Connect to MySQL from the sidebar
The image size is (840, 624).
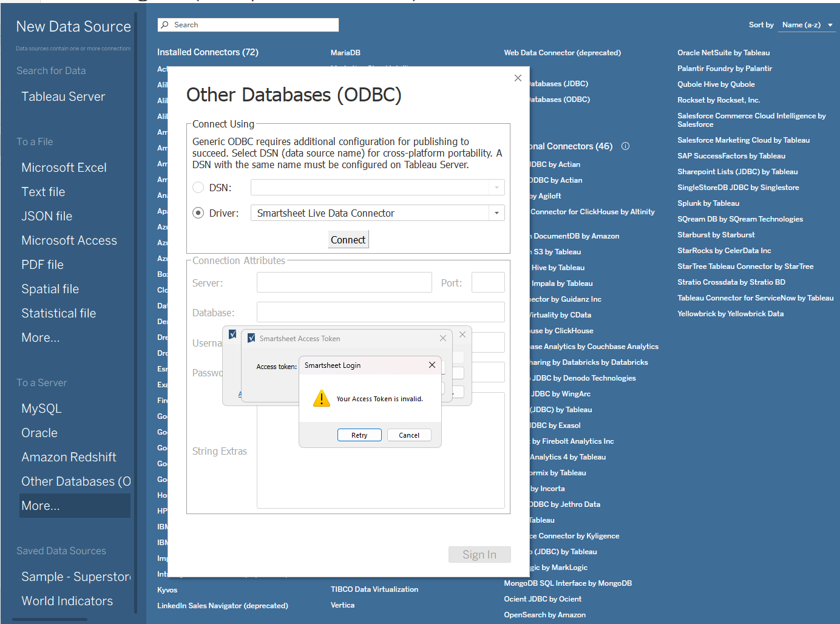pyautogui.click(x=41, y=409)
